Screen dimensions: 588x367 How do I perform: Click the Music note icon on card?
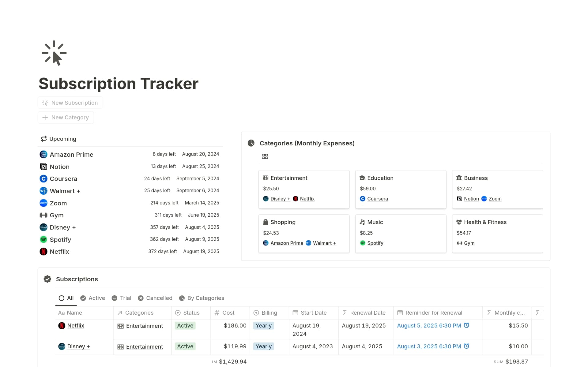point(362,222)
